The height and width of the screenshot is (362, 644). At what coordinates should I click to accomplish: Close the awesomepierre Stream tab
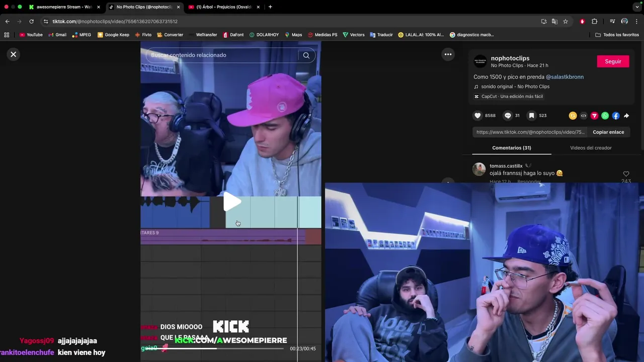(98, 7)
